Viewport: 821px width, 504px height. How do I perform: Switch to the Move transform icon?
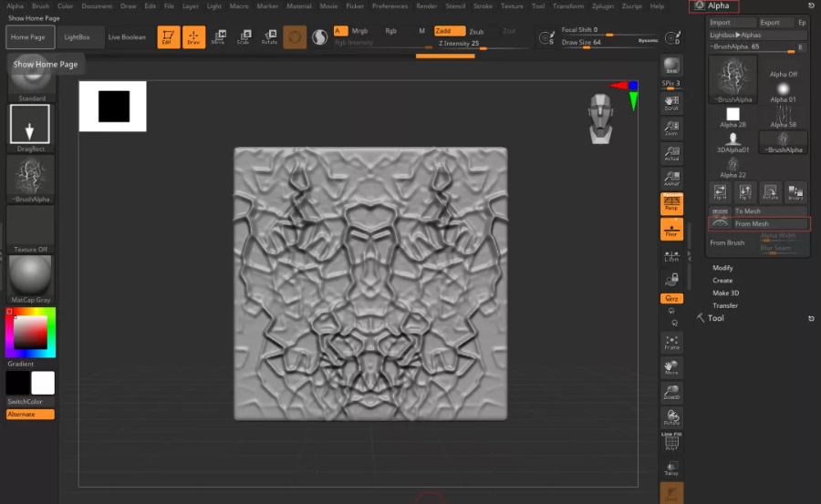point(219,37)
